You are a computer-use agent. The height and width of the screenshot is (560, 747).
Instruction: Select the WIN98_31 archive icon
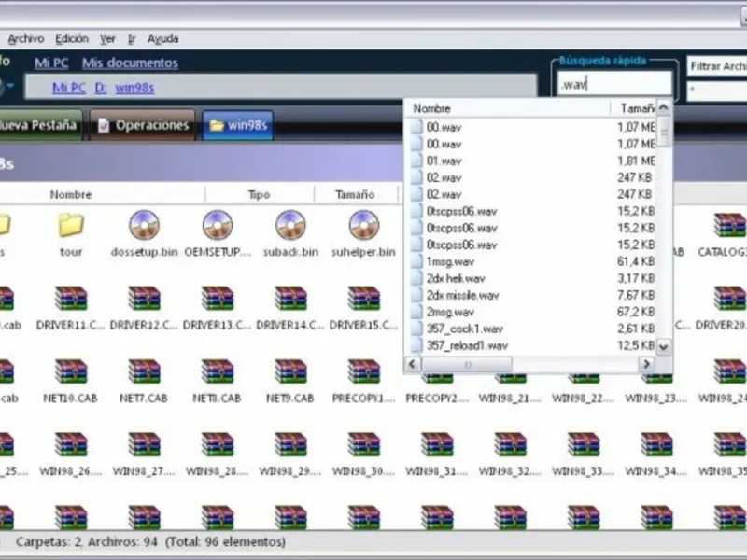(x=437, y=445)
